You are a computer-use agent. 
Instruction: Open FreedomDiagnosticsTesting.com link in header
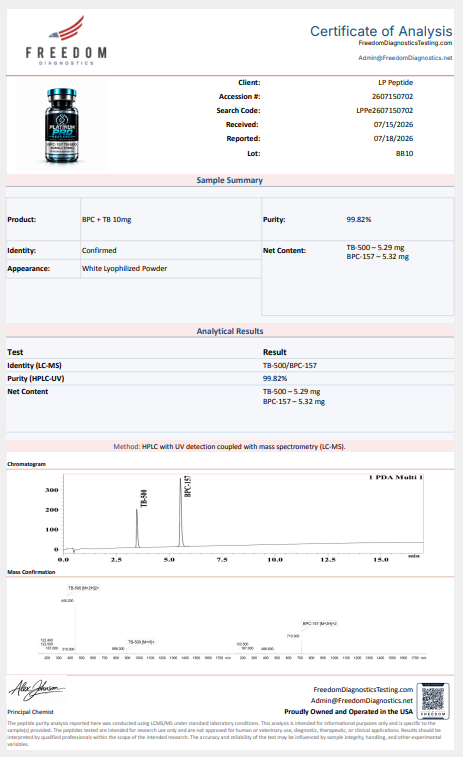405,43
